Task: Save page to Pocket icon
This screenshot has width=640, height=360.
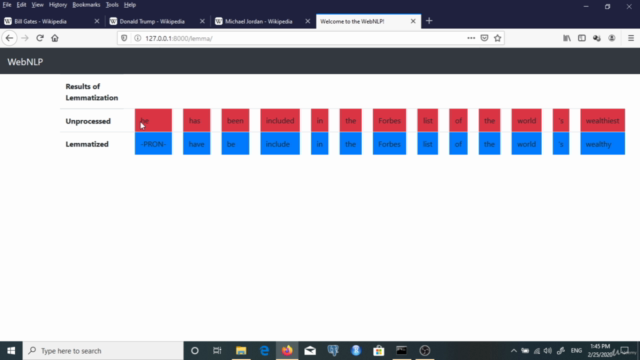Action: pyautogui.click(x=484, y=38)
